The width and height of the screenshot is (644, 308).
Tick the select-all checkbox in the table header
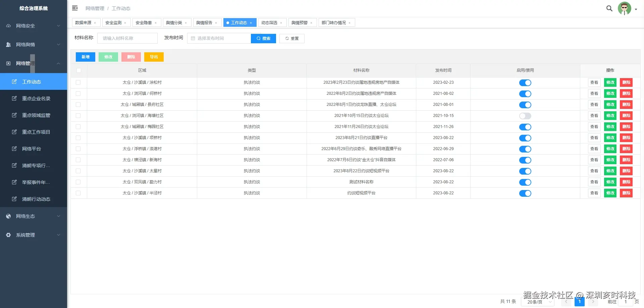tap(78, 70)
